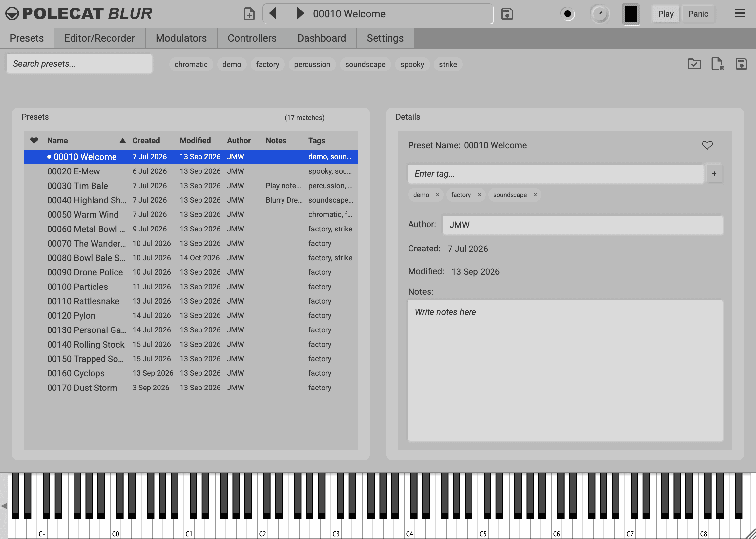
Task: Add tag with the plus button
Action: [x=714, y=173]
